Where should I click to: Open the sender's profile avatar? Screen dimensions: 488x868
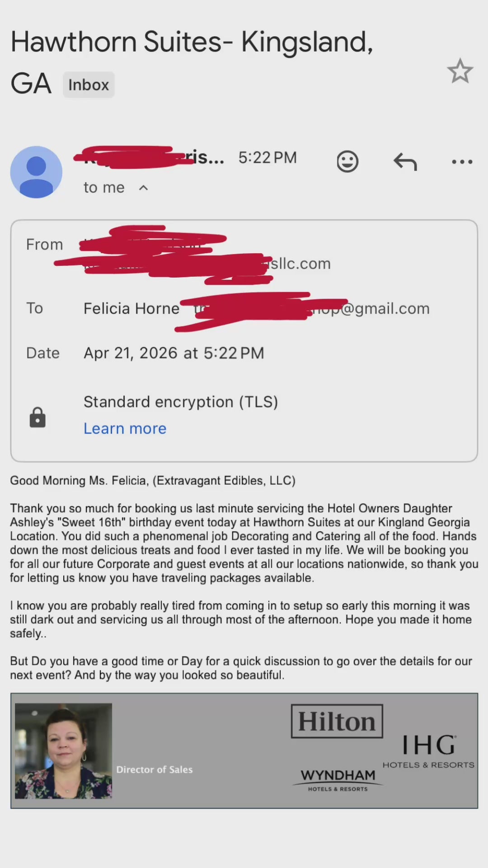point(36,172)
